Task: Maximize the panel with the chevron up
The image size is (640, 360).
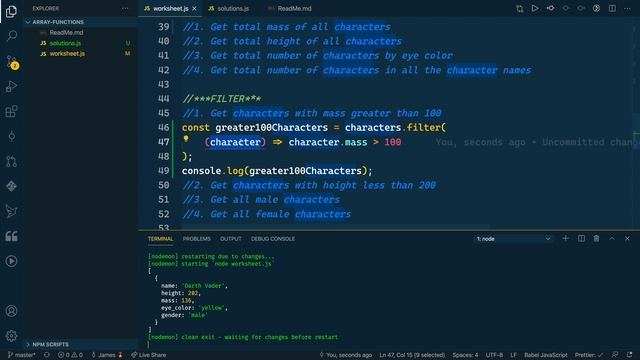Action: coord(612,238)
